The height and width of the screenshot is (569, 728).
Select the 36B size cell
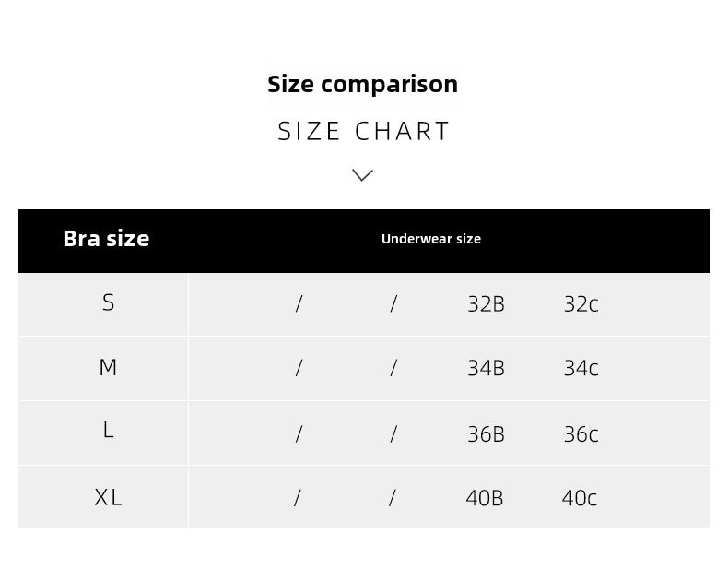click(486, 433)
